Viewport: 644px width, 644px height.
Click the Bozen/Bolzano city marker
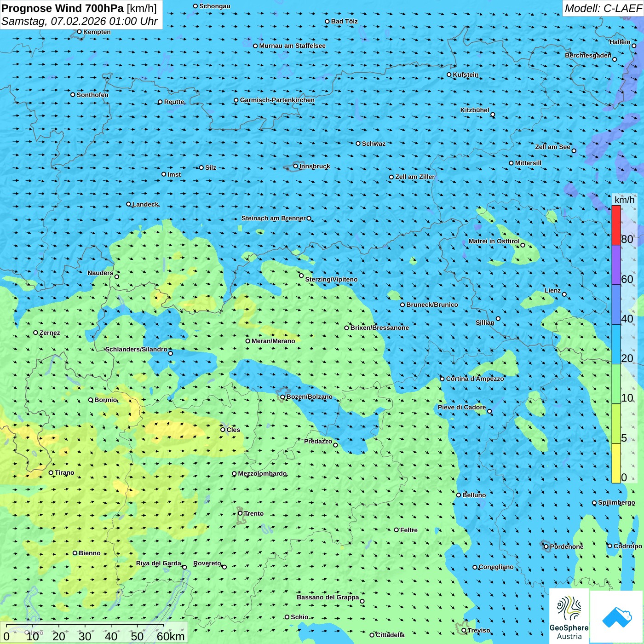pos(283,397)
